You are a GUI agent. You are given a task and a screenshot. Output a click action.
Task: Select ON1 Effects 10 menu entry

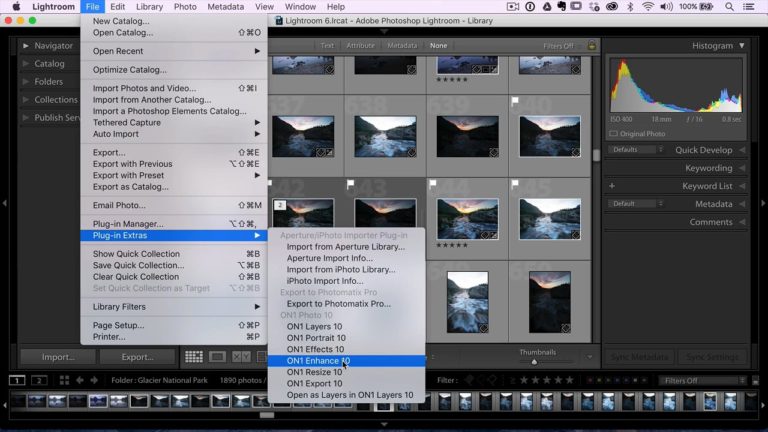click(x=346, y=349)
